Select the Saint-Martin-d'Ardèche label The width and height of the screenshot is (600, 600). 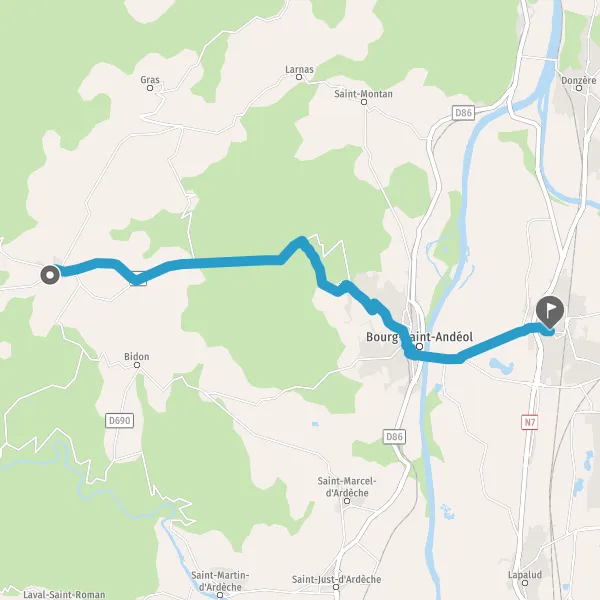pos(220,581)
